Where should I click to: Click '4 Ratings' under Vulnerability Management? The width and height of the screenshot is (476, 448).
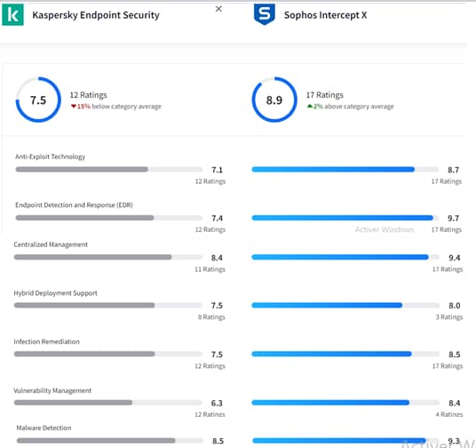click(x=449, y=414)
